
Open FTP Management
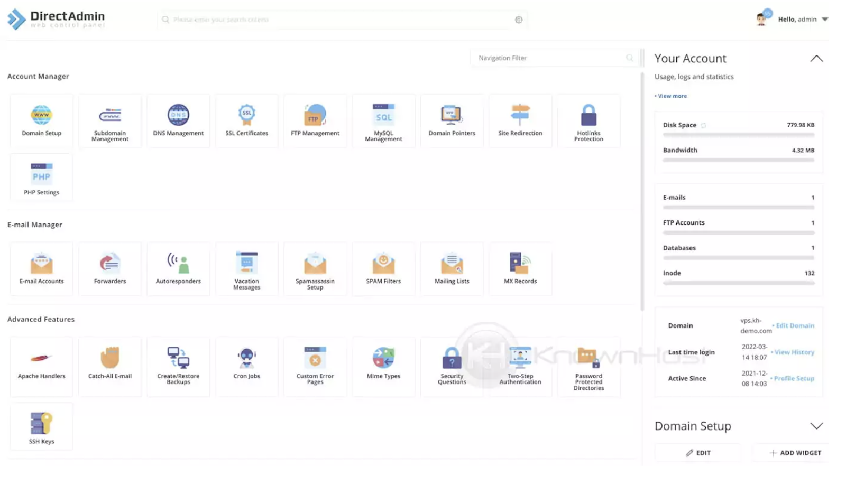point(315,121)
